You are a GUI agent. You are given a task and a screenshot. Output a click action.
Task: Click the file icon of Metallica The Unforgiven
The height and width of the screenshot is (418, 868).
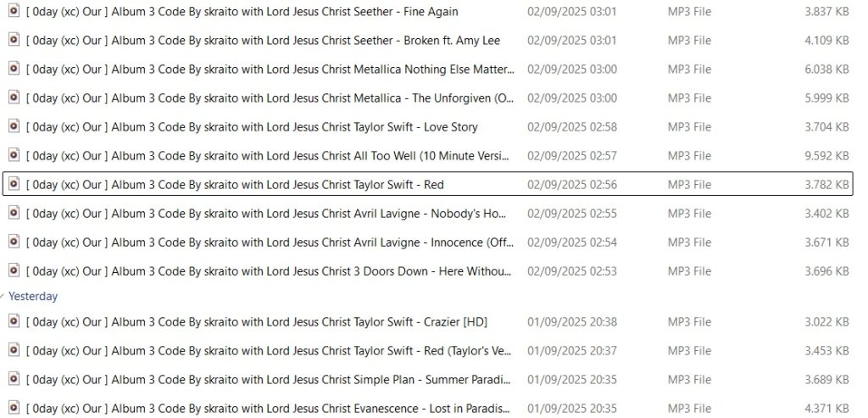pyautogui.click(x=14, y=98)
